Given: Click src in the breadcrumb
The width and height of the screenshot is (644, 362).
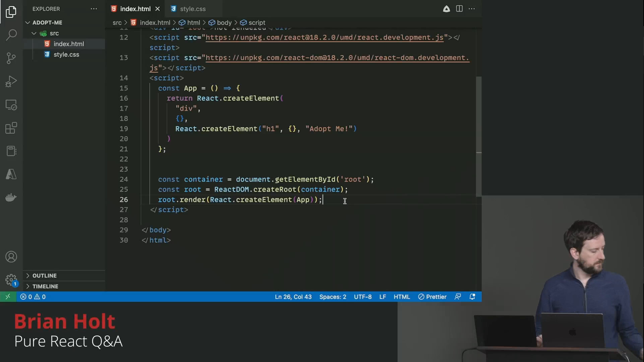Looking at the screenshot, I should point(117,23).
